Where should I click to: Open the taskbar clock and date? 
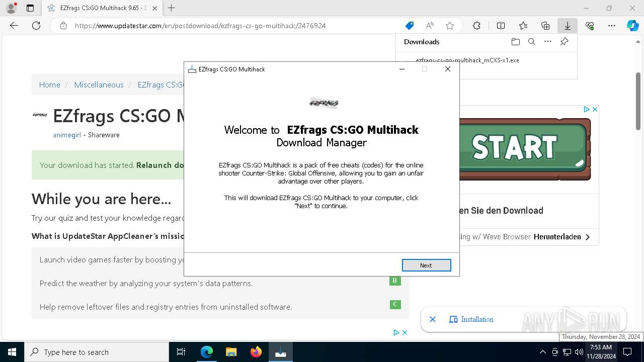pyautogui.click(x=601, y=352)
